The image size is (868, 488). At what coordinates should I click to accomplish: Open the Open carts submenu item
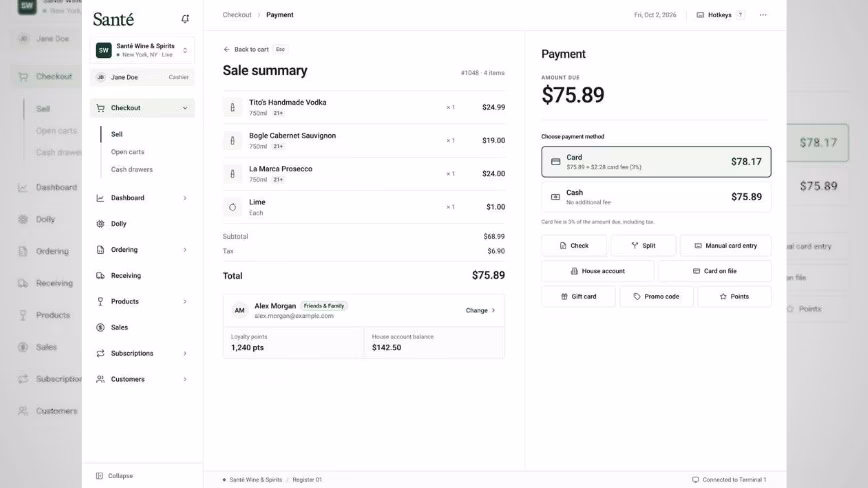tap(127, 152)
